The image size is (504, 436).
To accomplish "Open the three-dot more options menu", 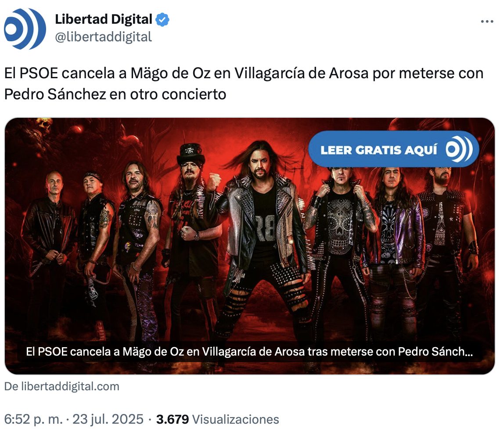I will click(487, 22).
